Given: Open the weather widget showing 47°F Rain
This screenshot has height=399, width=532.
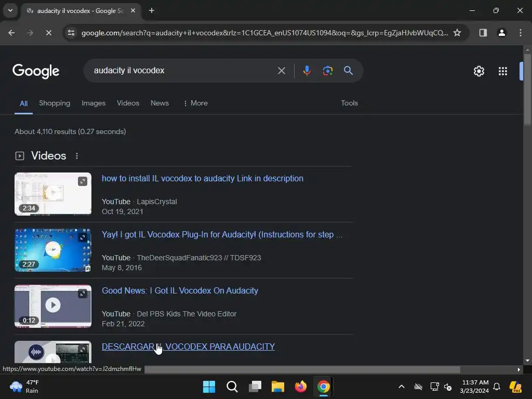Looking at the screenshot, I should click(x=24, y=387).
